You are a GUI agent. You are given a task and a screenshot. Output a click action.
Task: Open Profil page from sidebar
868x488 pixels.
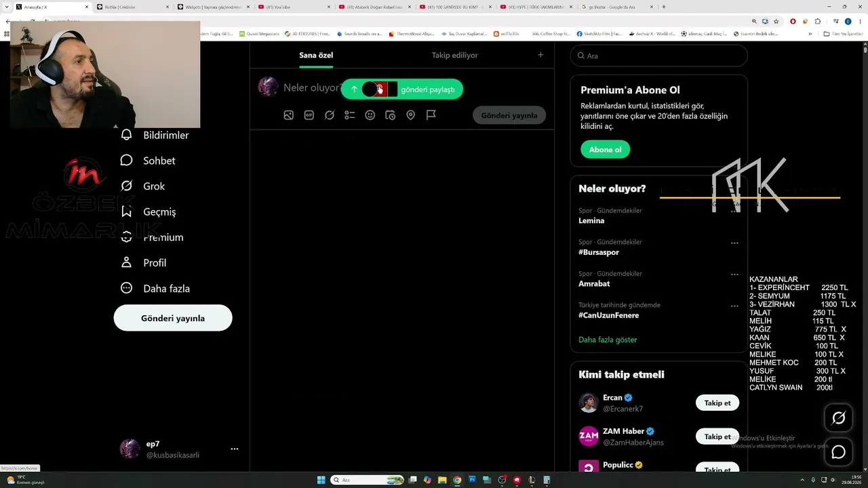[143, 263]
